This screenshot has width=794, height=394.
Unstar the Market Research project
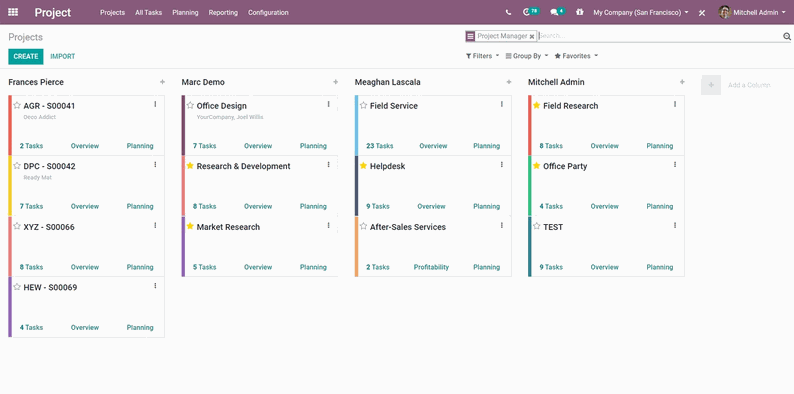(190, 226)
